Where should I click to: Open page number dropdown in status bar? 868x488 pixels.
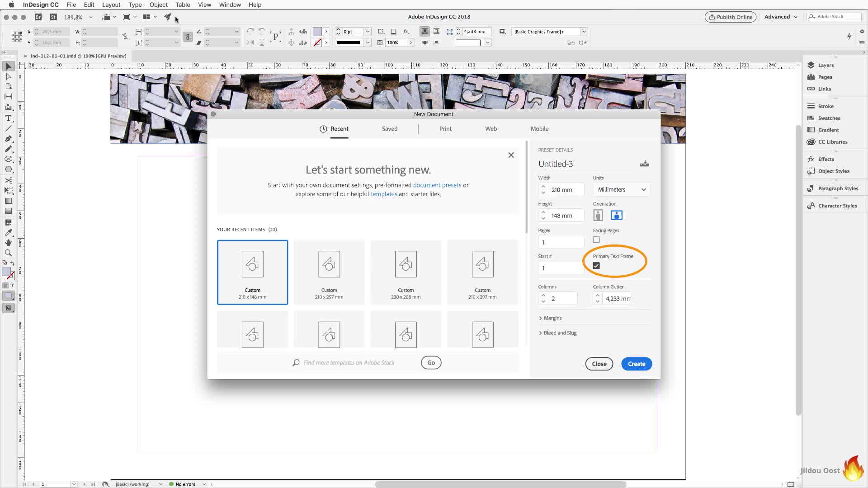coord(74,484)
